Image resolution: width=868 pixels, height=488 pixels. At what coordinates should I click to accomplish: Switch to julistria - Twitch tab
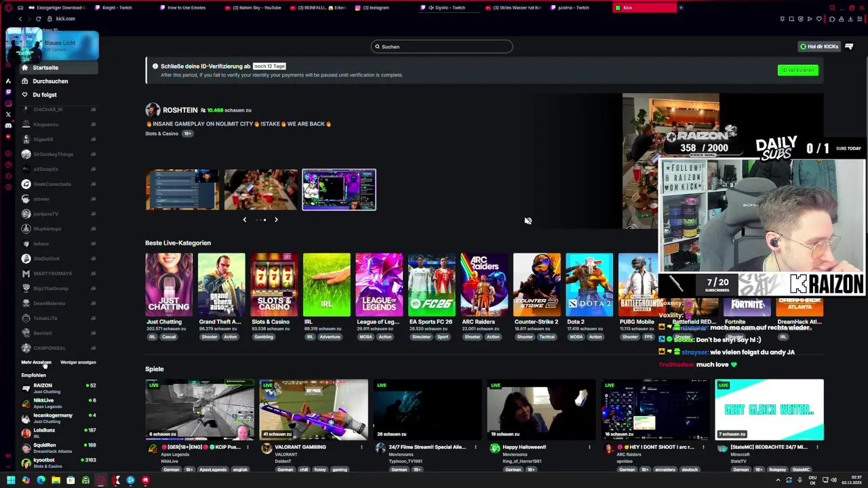573,7
